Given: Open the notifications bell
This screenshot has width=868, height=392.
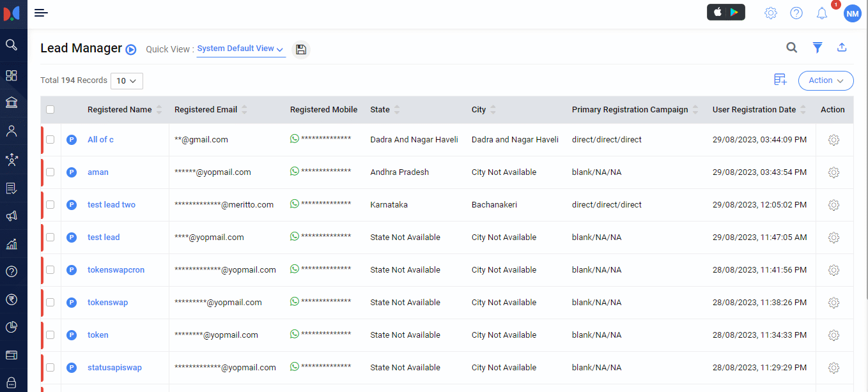Looking at the screenshot, I should (x=822, y=13).
